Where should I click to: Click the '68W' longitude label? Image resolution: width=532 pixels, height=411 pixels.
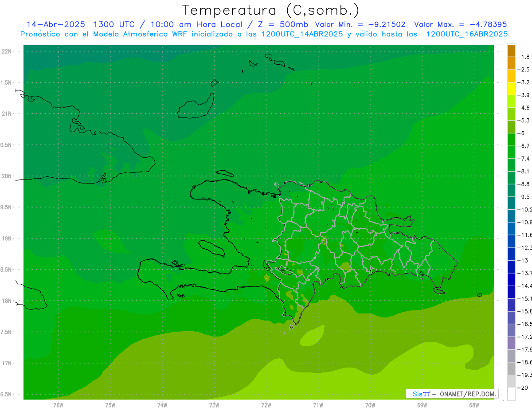click(474, 405)
